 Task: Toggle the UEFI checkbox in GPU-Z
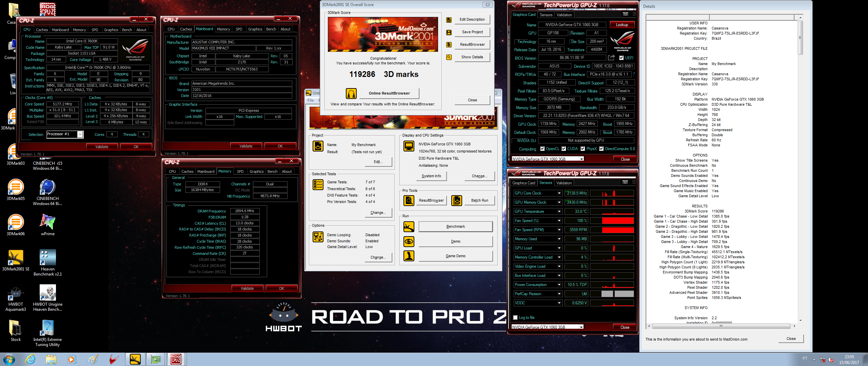[621, 58]
